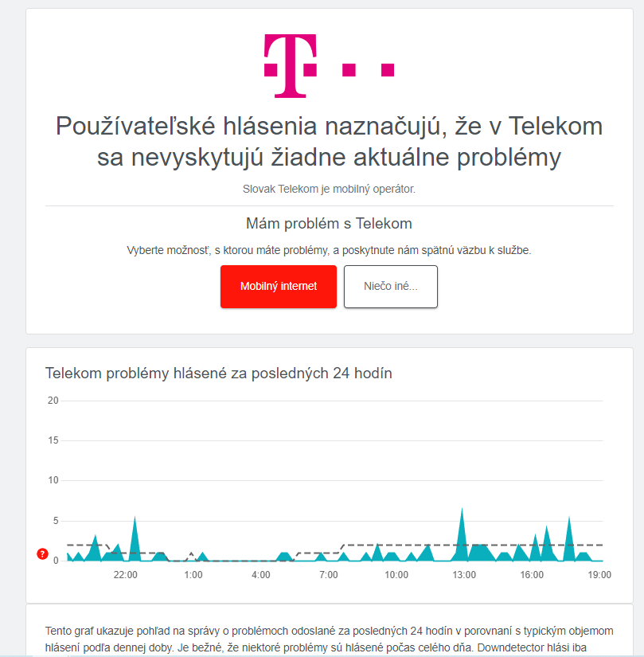Click the Slovak Telekom operator description text
This screenshot has height=657, width=644.
(329, 189)
